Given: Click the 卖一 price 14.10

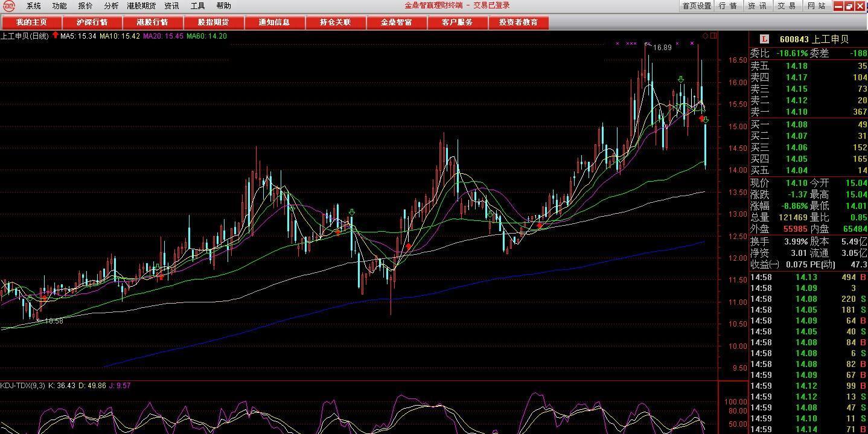Looking at the screenshot, I should click(x=796, y=112).
